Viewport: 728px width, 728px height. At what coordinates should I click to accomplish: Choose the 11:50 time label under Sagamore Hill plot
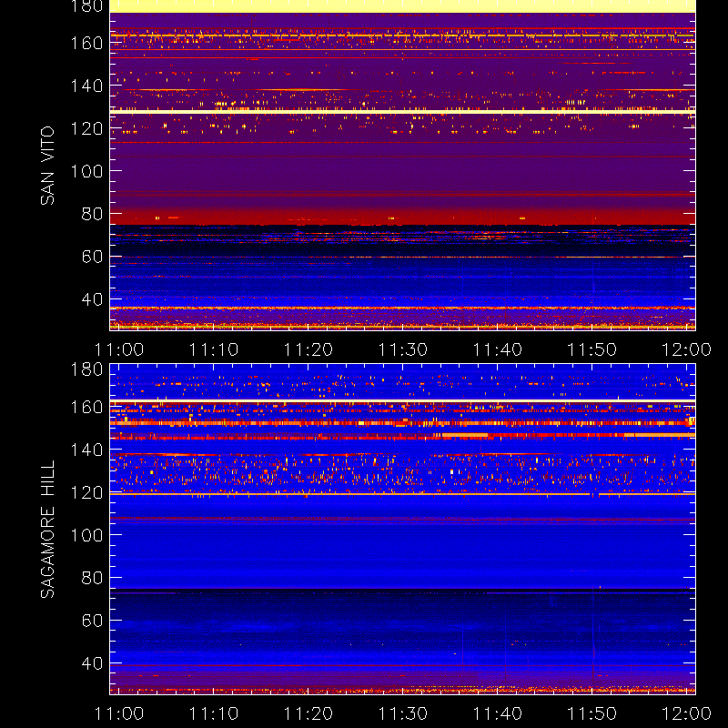(592, 713)
